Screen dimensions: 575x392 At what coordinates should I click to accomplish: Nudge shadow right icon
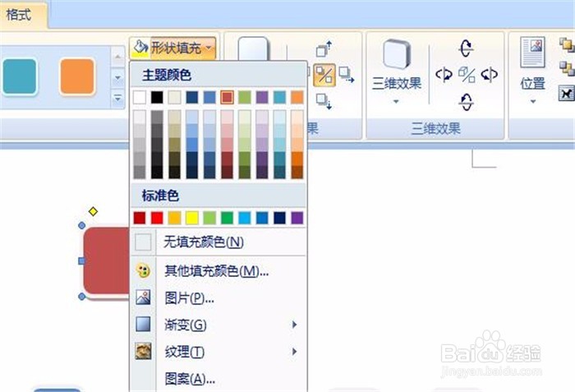pos(346,75)
